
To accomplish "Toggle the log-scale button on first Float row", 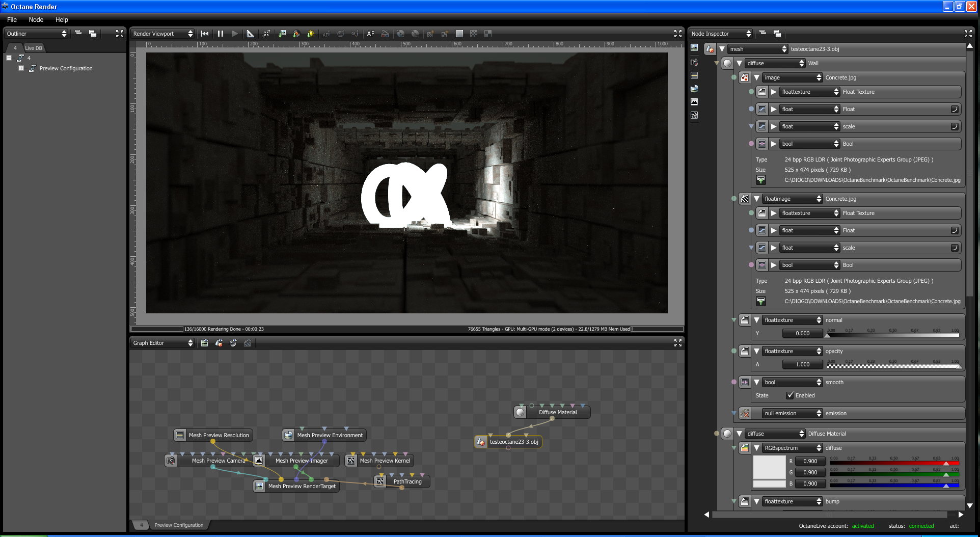I will click(955, 109).
